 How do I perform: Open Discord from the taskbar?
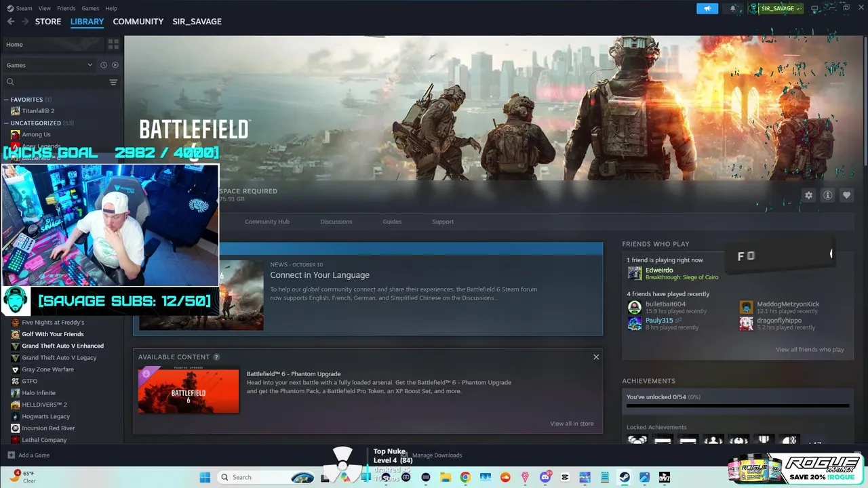[545, 477]
